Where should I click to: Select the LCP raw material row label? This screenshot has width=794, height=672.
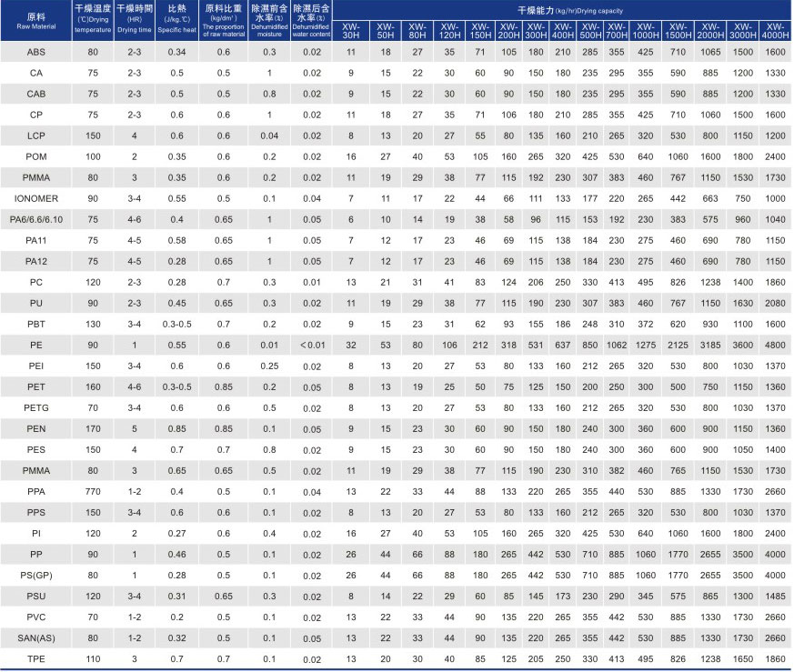(x=35, y=135)
